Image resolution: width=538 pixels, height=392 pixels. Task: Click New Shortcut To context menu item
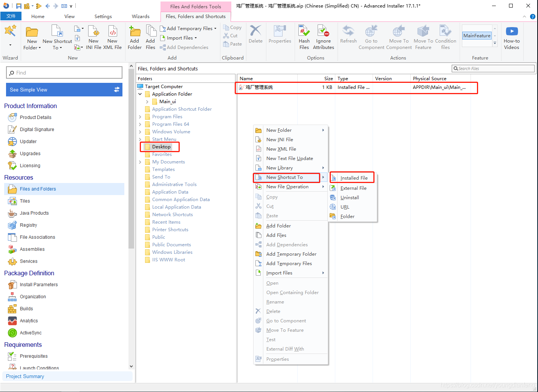pyautogui.click(x=290, y=177)
